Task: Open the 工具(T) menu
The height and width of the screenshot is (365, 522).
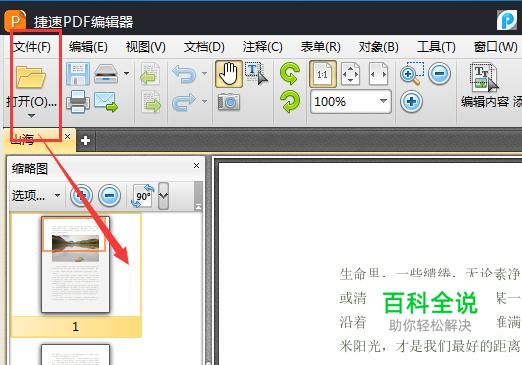Action: click(x=436, y=47)
